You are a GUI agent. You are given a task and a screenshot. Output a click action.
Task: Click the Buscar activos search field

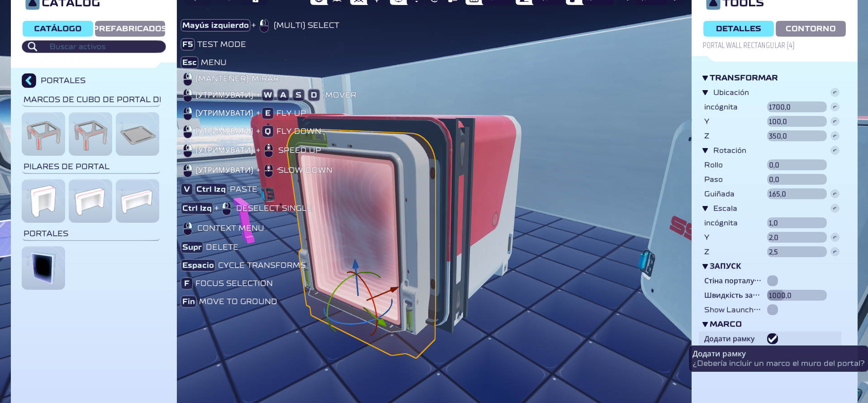[104, 47]
